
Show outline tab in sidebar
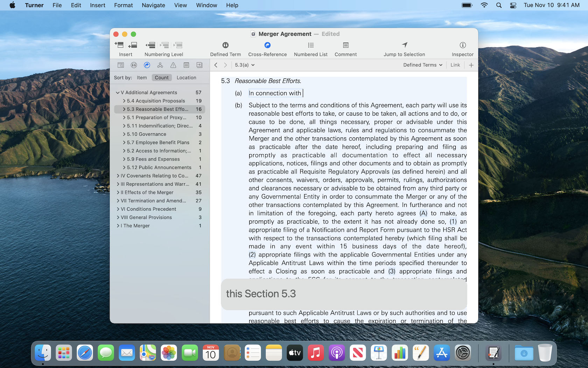121,65
